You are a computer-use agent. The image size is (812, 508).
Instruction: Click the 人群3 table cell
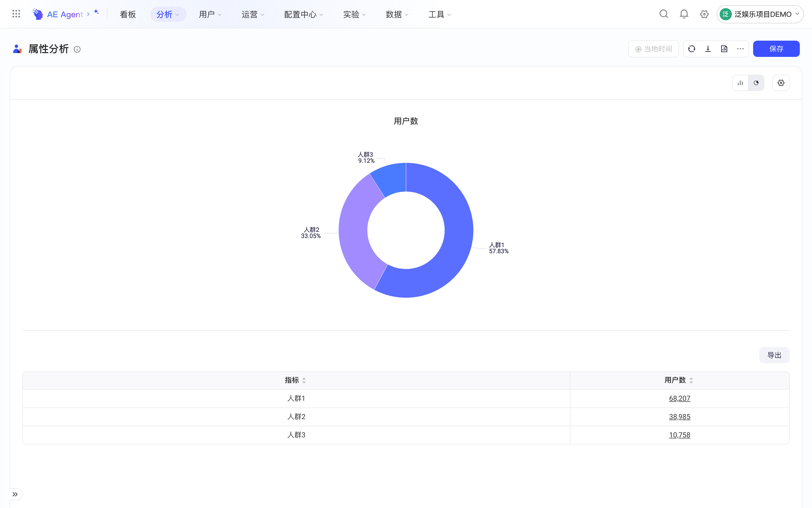pyautogui.click(x=296, y=435)
